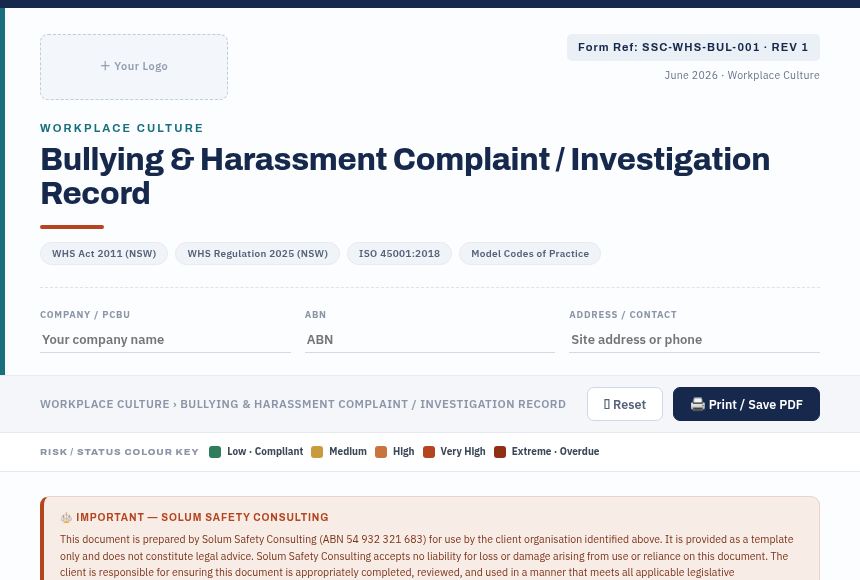Image resolution: width=860 pixels, height=580 pixels.
Task: Click the breadcrumb Workplace Culture path text
Action: coord(303,404)
